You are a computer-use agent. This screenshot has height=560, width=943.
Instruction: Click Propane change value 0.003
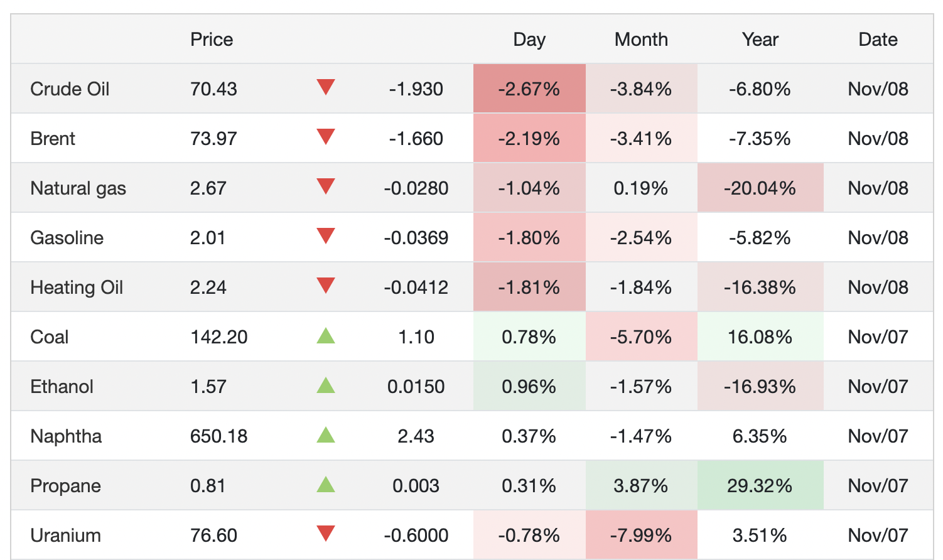[x=416, y=486]
